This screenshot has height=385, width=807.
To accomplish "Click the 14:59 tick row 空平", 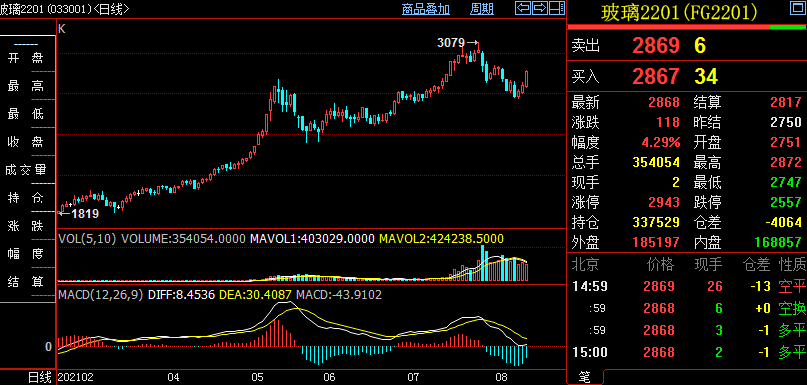I will tap(792, 286).
